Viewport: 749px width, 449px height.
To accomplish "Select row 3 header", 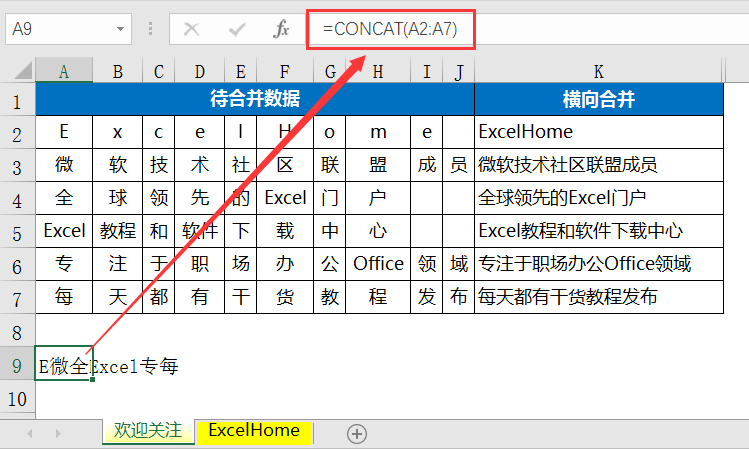I will pyautogui.click(x=17, y=165).
